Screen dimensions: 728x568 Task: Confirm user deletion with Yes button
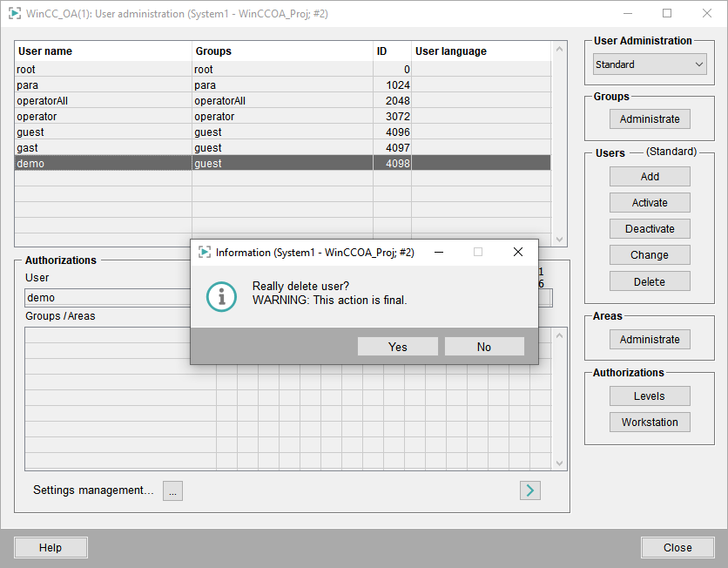pyautogui.click(x=397, y=347)
